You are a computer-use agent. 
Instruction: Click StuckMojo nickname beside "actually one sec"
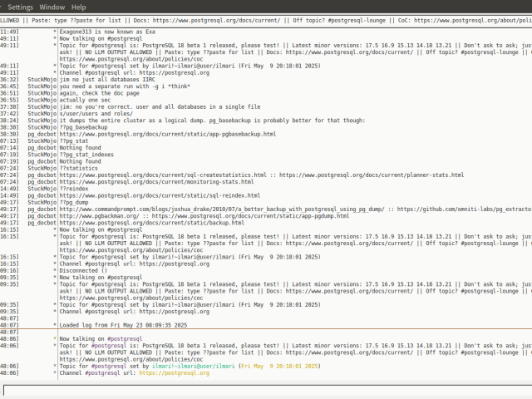coord(42,100)
